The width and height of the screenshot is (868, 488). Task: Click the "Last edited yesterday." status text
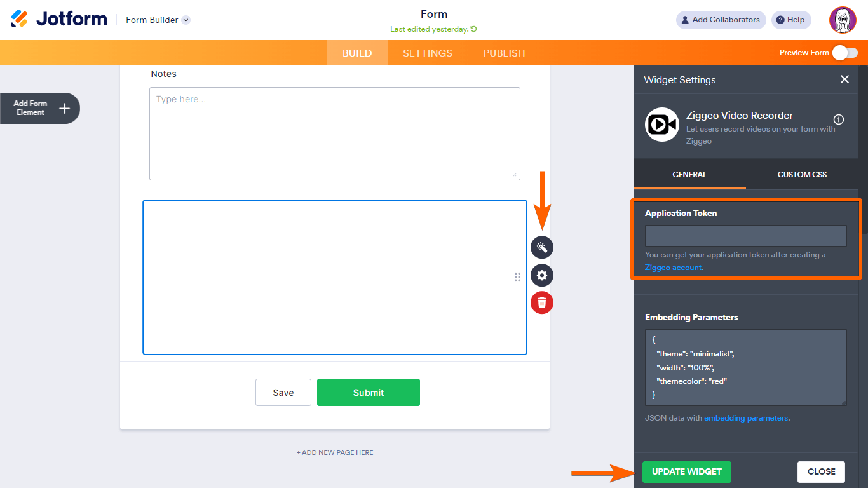pos(429,29)
